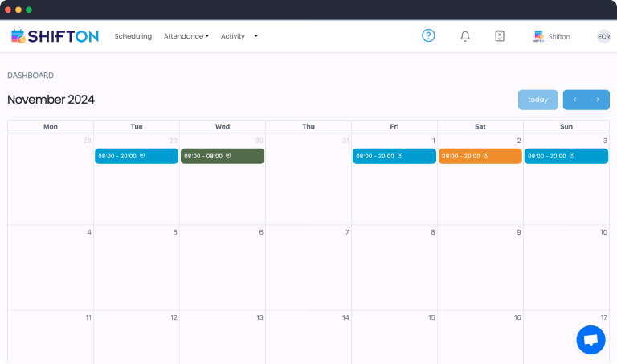Open the Sunday 08:00 - 20:00 shift
This screenshot has height=364, width=617.
[x=566, y=156]
